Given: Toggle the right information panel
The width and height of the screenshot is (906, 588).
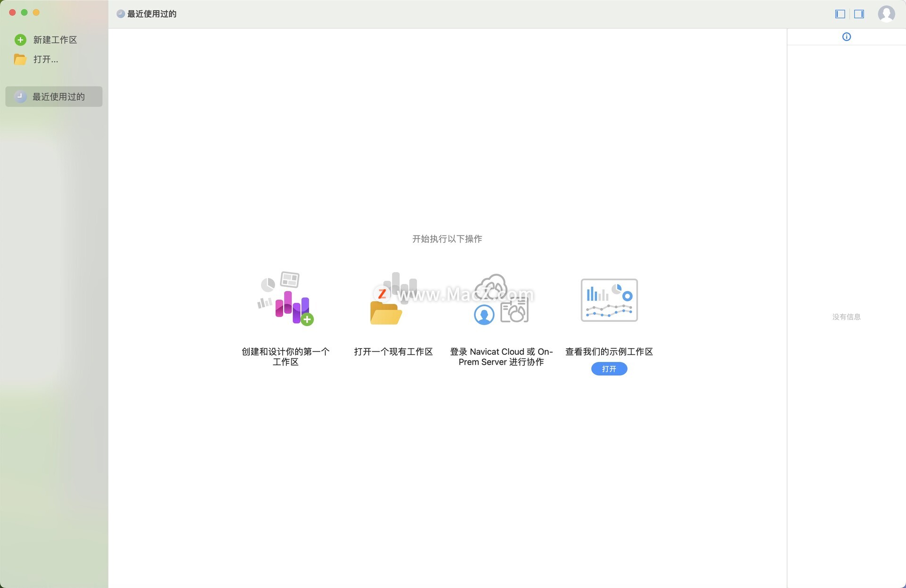Looking at the screenshot, I should pos(859,14).
